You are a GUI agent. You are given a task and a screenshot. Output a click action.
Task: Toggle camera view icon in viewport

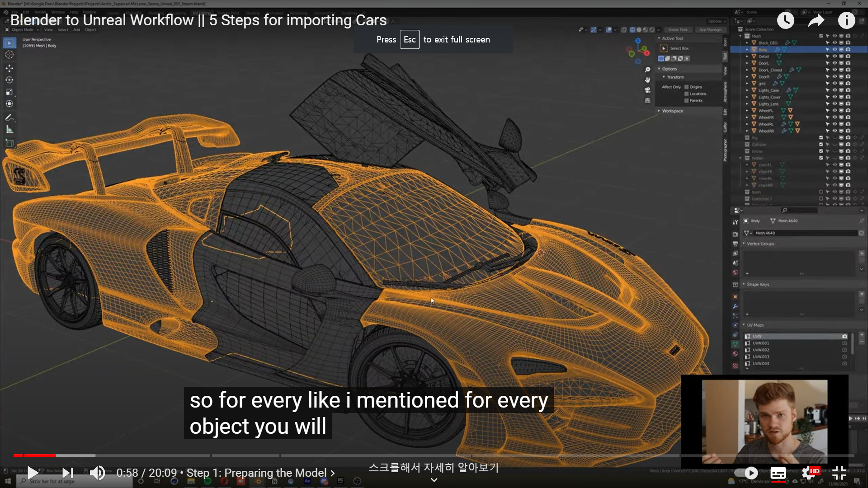click(647, 90)
